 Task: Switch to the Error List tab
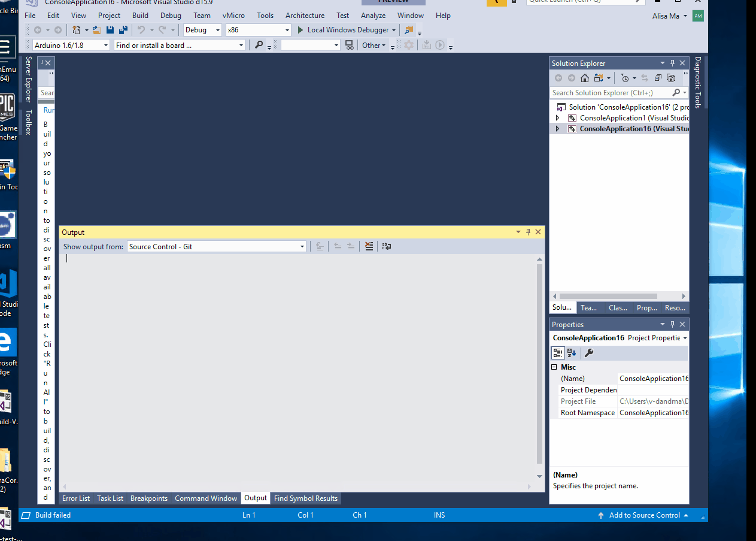(76, 498)
